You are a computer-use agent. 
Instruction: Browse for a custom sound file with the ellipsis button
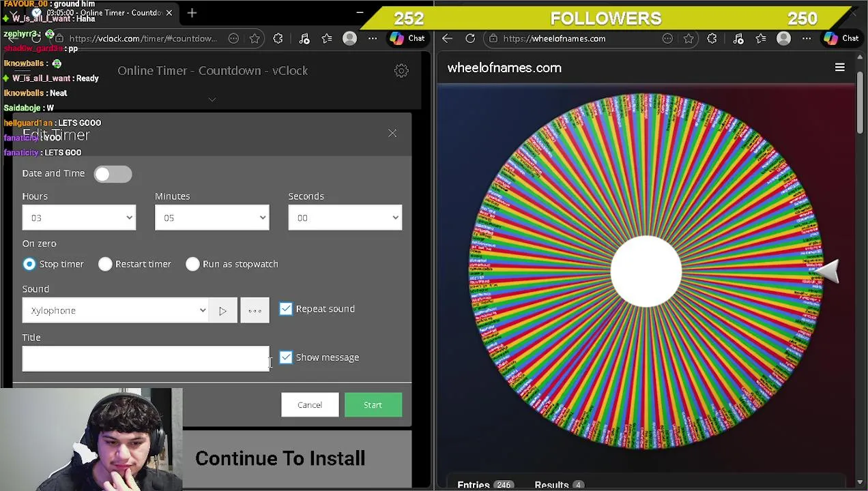pos(255,310)
